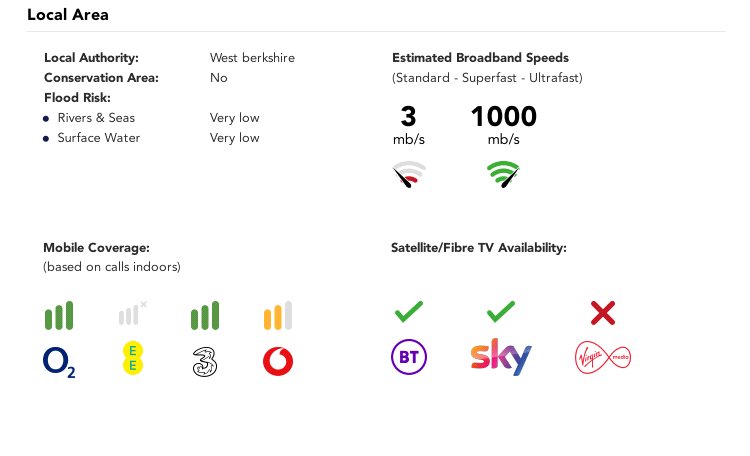Click the green tick above Sky

pyautogui.click(x=501, y=311)
